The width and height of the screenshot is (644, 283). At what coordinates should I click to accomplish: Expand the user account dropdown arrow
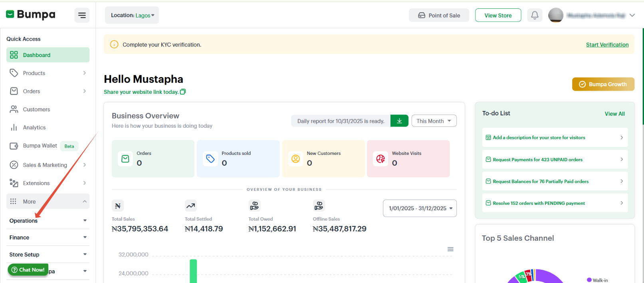(632, 15)
